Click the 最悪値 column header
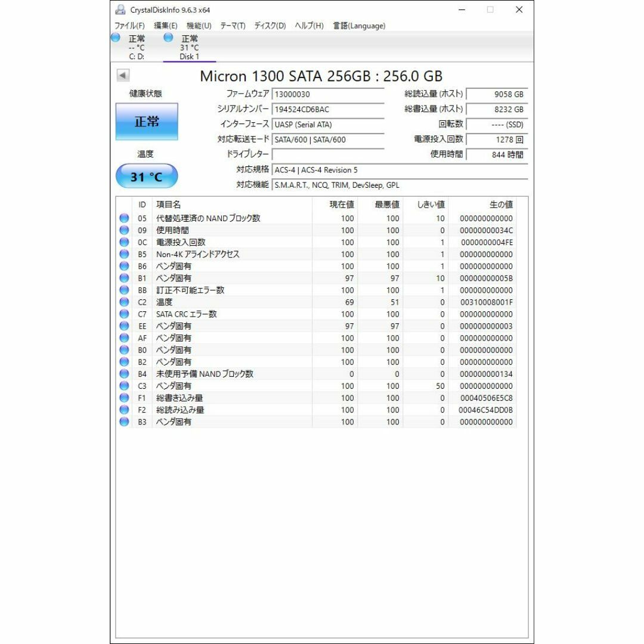The width and height of the screenshot is (644, 644). coord(380,204)
